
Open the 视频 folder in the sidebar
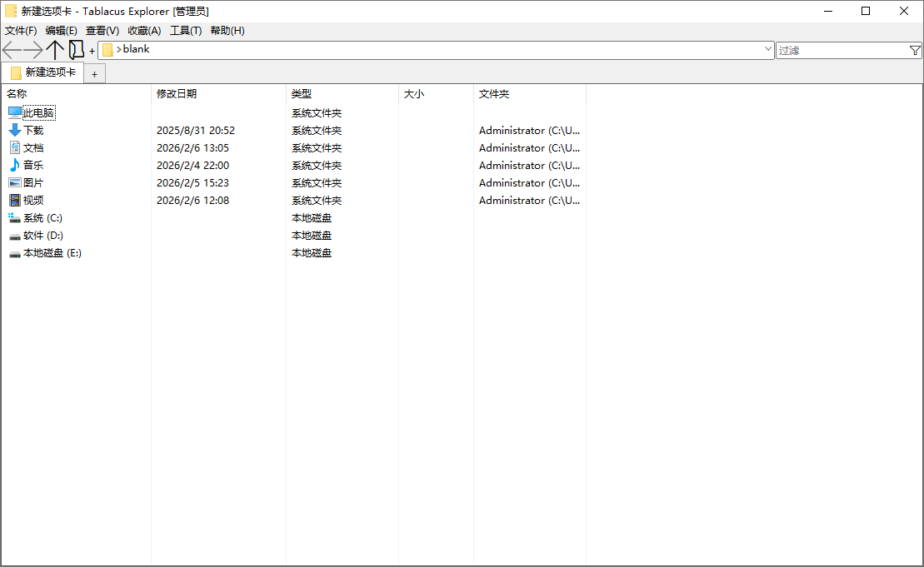pos(33,200)
